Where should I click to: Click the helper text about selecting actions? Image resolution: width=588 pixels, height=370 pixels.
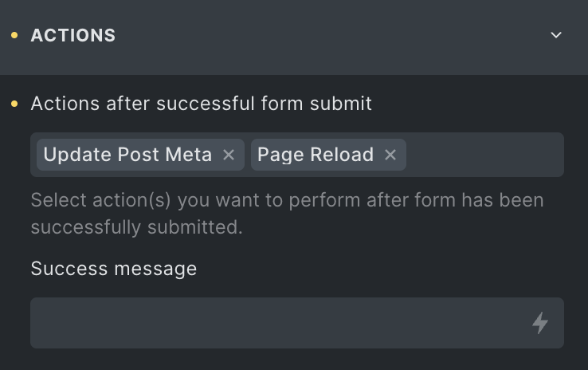tap(288, 214)
